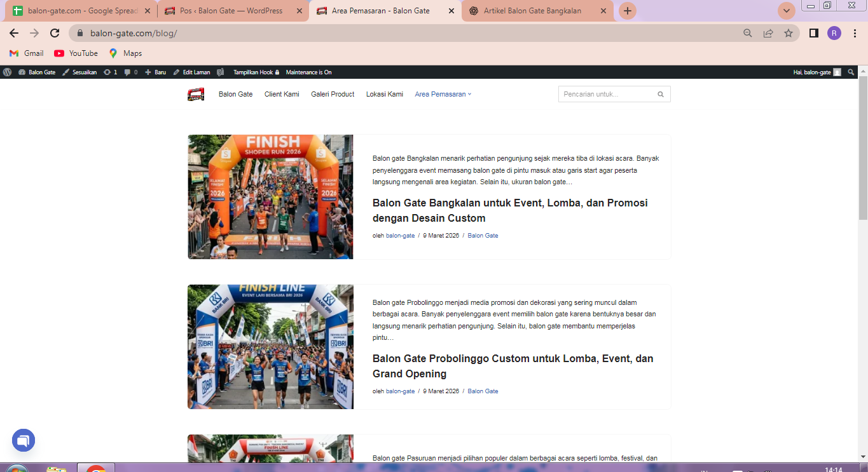868x472 pixels.
Task: Click Balon Gate category under Bangkalan post
Action: tap(483, 236)
